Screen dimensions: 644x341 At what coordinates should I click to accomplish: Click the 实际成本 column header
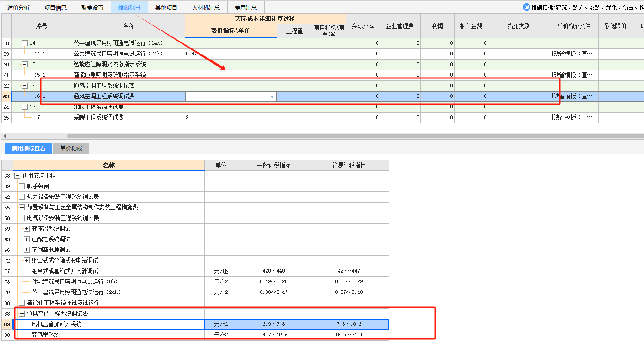click(x=363, y=26)
